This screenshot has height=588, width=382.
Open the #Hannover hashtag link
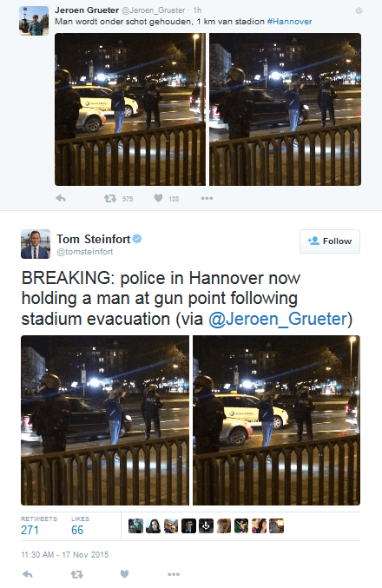tap(289, 22)
